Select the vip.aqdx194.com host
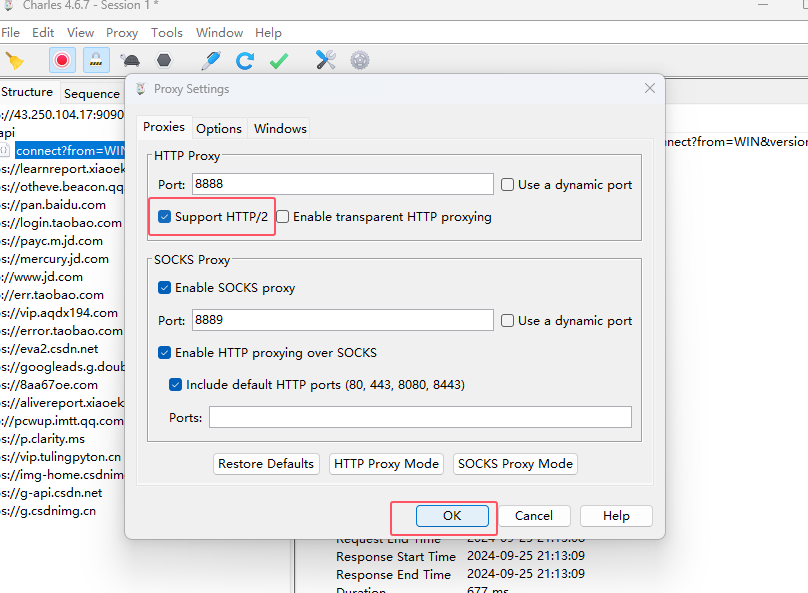This screenshot has height=593, width=808. [x=59, y=313]
